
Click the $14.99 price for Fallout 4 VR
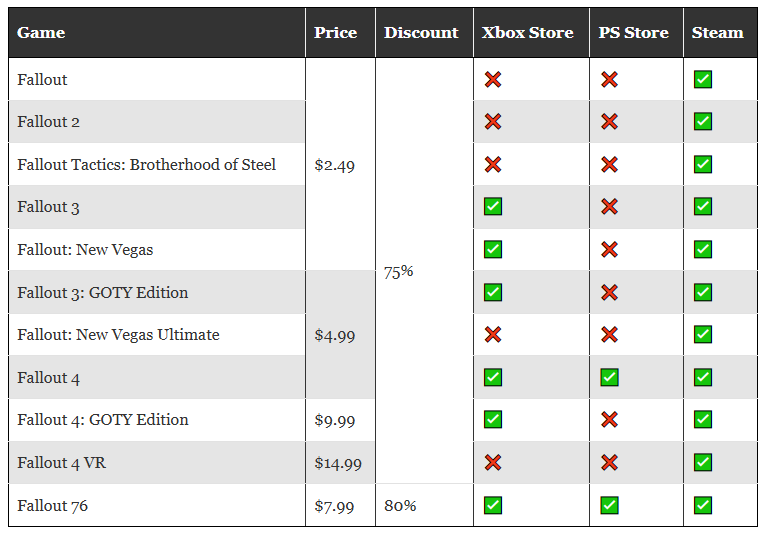338,463
